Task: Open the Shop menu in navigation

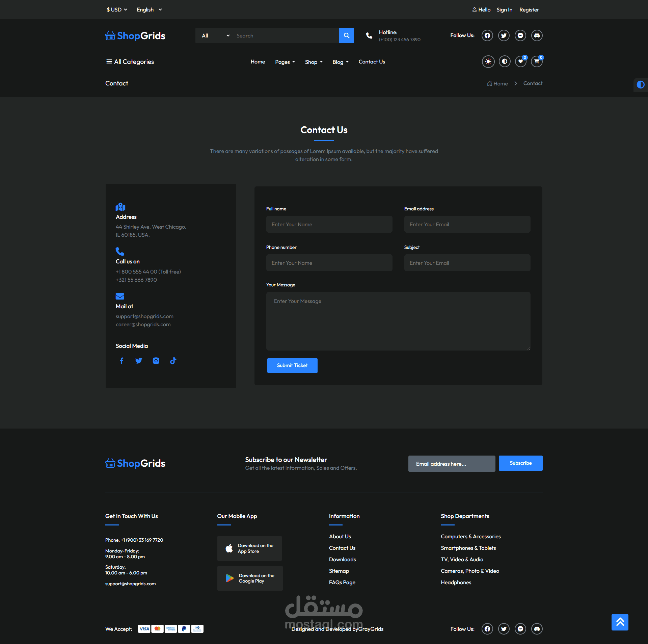Action: click(x=314, y=62)
